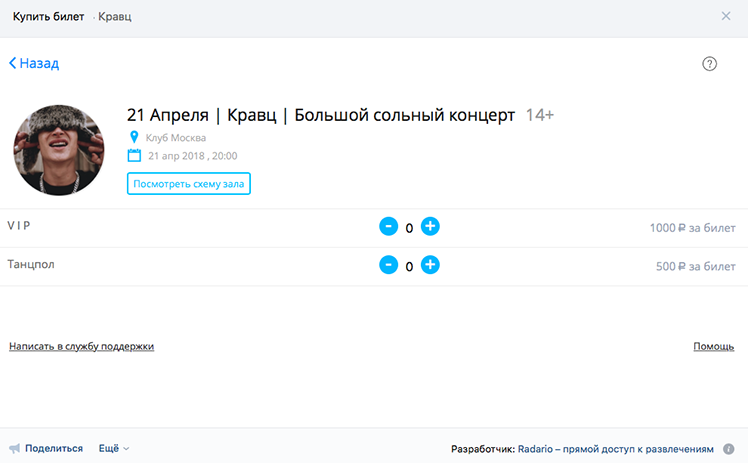
Task: Click the Поделиться megaphone icon
Action: tap(15, 448)
